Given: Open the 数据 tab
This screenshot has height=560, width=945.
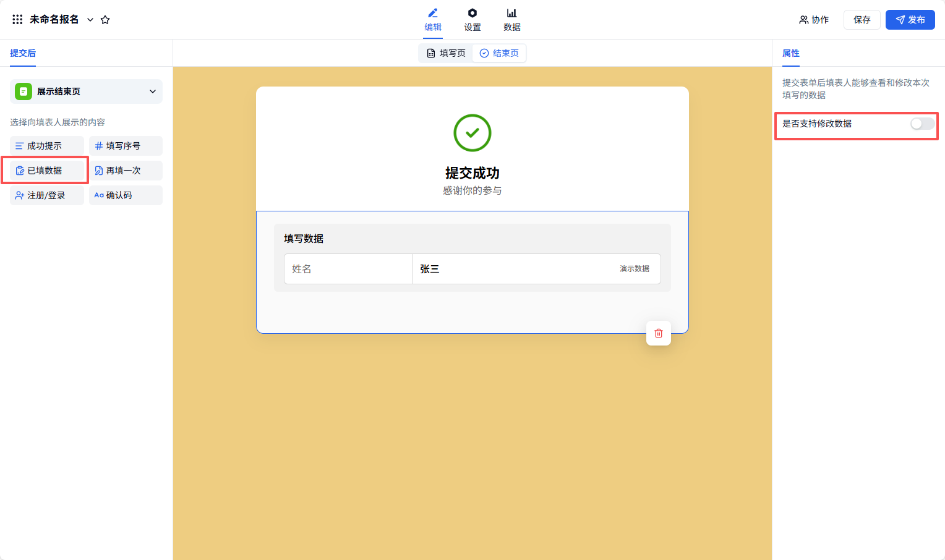Looking at the screenshot, I should coord(512,20).
